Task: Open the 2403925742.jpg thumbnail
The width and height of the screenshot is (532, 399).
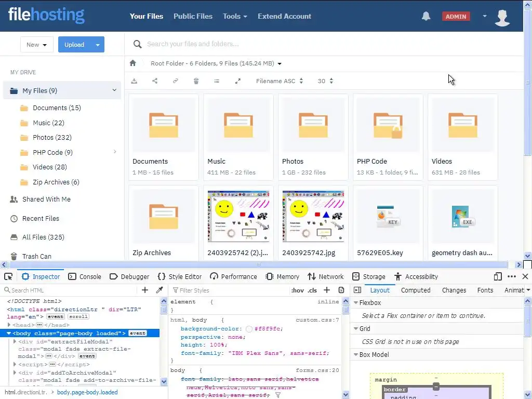Action: (313, 217)
